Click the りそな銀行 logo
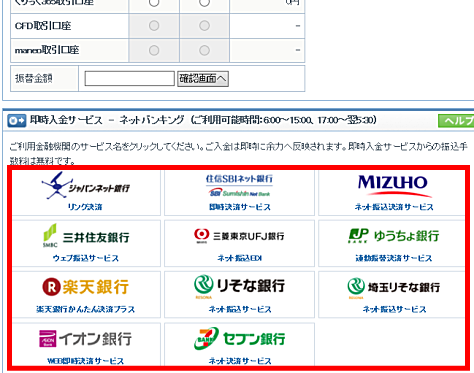 [239, 286]
